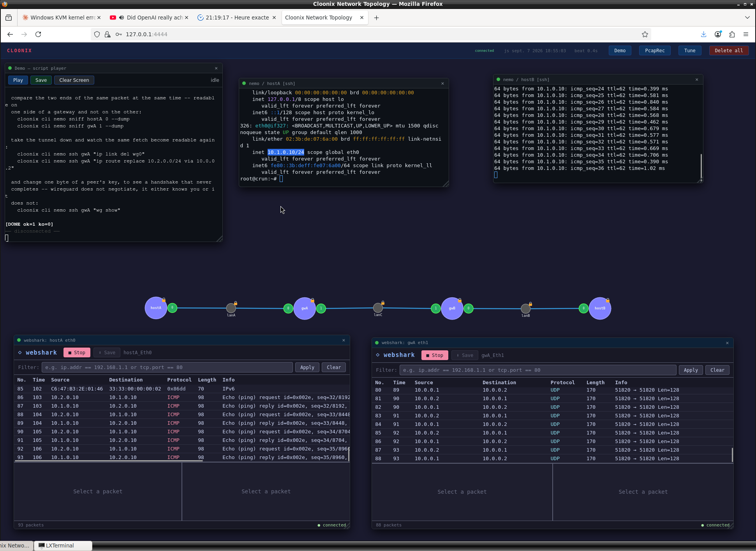
Task: Select the lanA network node
Action: tap(231, 308)
